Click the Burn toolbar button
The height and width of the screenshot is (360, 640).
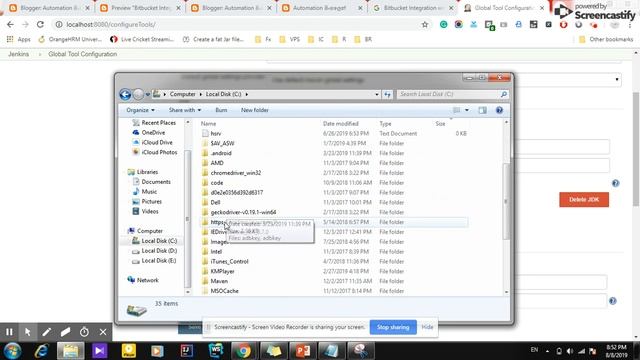point(221,110)
